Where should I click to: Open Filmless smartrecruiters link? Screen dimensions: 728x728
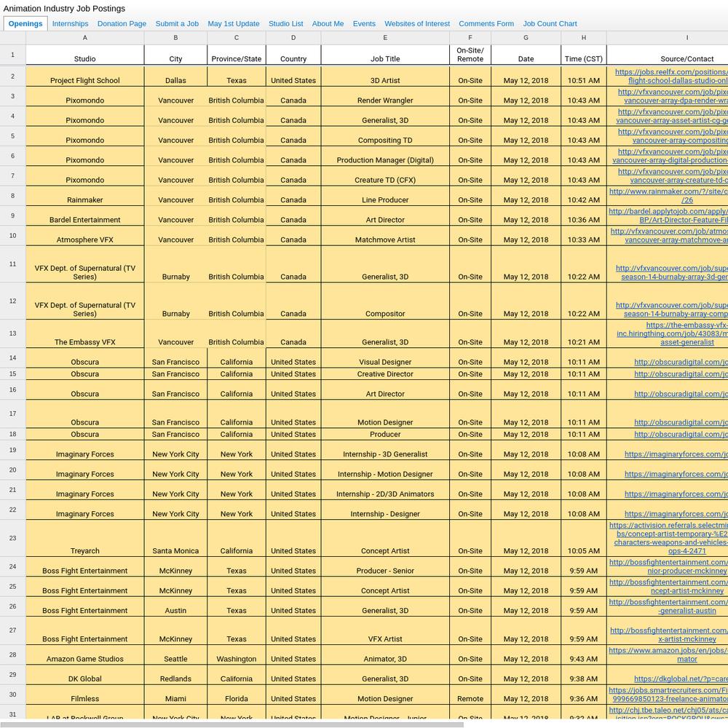[x=668, y=695]
